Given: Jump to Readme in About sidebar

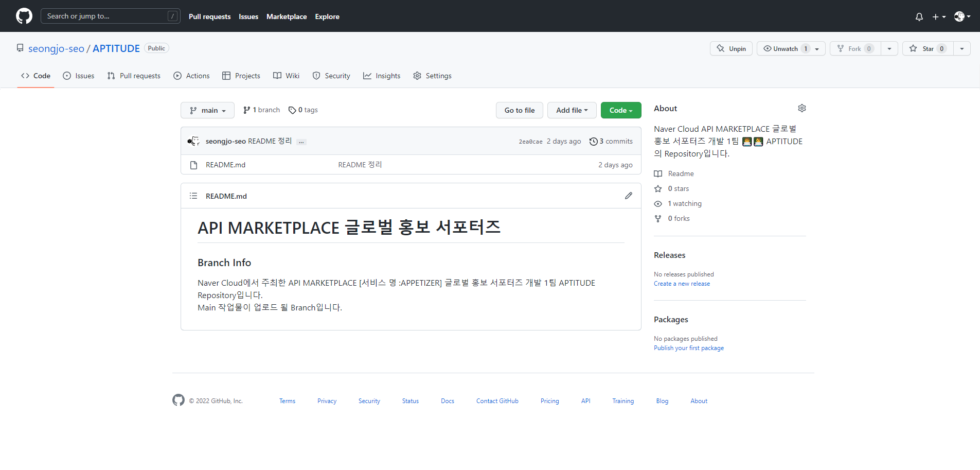Looking at the screenshot, I should 674,173.
